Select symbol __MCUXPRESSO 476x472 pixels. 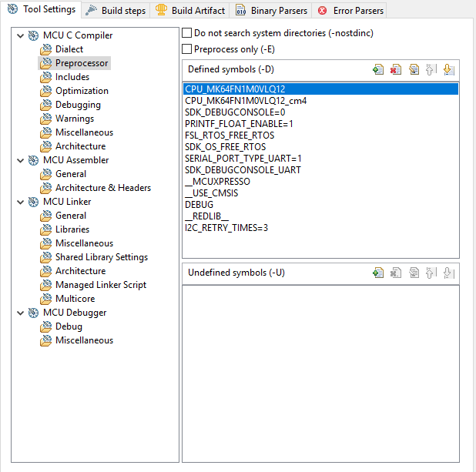click(320, 182)
